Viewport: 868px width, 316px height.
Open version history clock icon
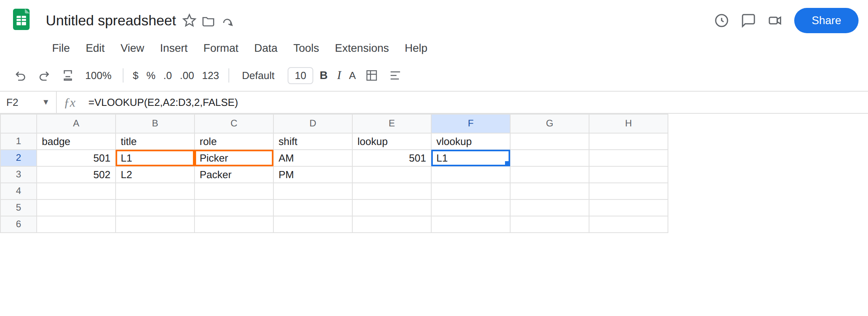722,21
